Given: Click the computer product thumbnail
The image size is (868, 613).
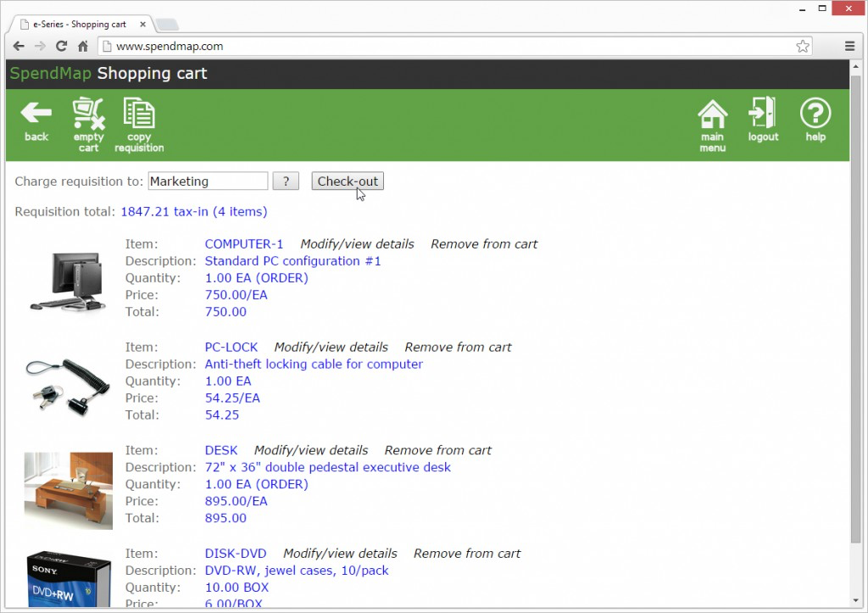Looking at the screenshot, I should tap(68, 281).
